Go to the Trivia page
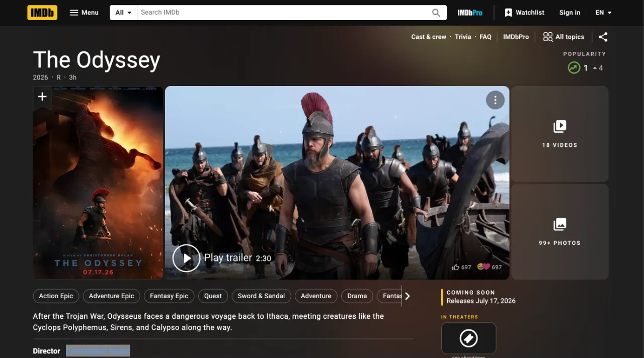The height and width of the screenshot is (358, 644). tap(463, 37)
